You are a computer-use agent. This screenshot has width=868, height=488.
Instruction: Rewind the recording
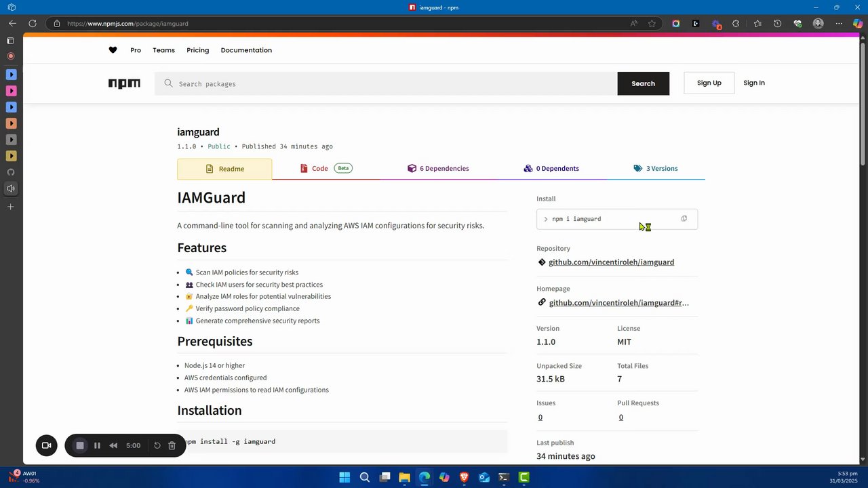coord(113,445)
